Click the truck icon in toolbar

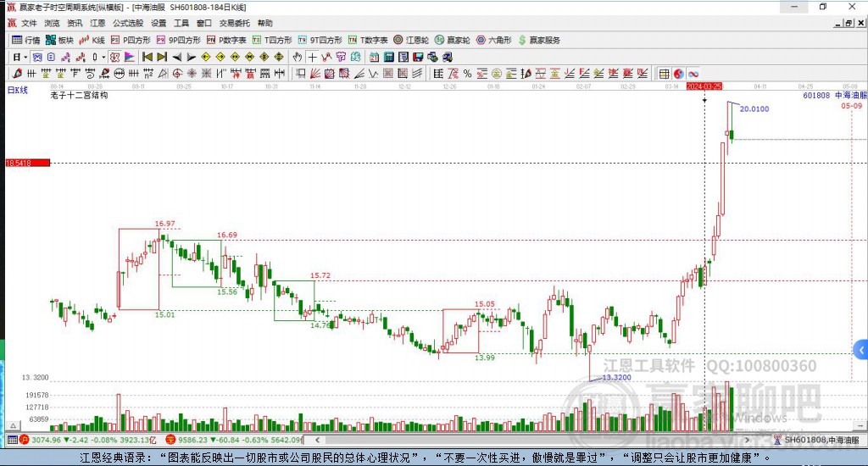[447, 57]
